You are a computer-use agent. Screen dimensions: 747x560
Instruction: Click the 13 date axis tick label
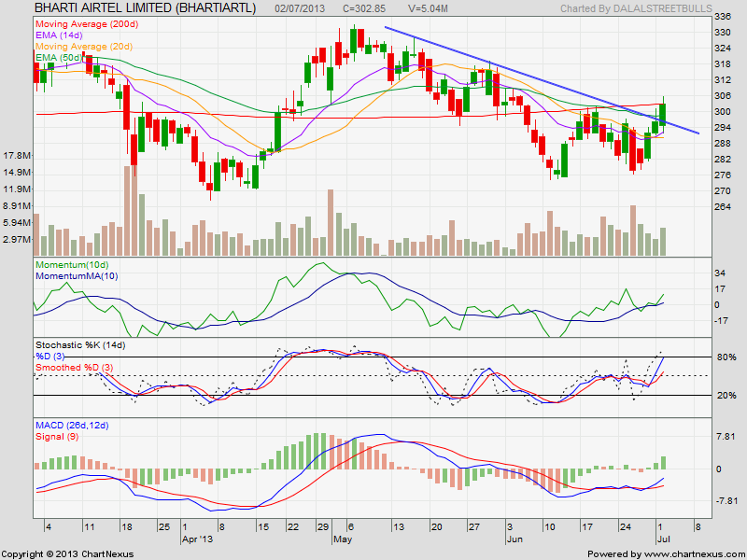pyautogui.click(x=399, y=527)
